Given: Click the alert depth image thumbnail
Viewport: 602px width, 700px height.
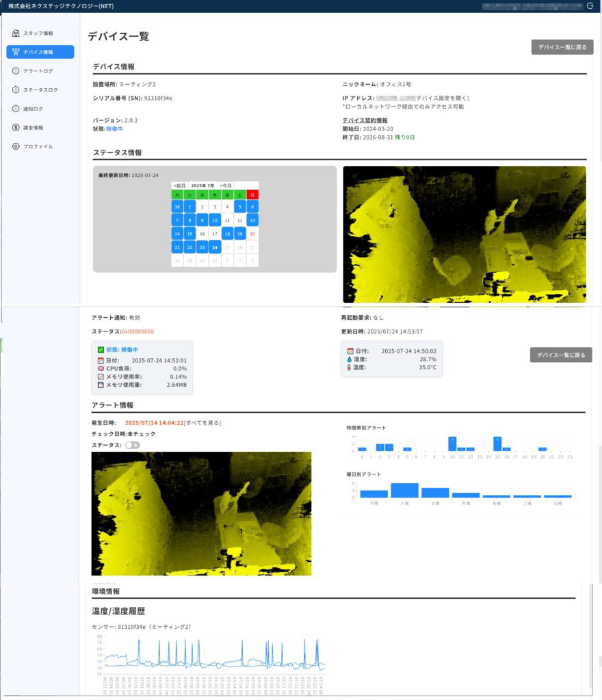Looking at the screenshot, I should pyautogui.click(x=201, y=513).
